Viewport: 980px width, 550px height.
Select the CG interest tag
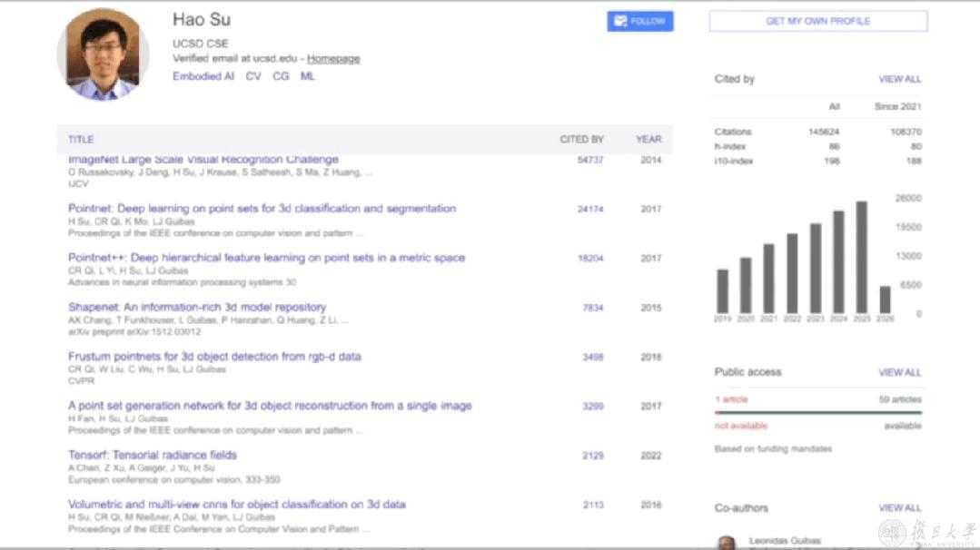[281, 77]
